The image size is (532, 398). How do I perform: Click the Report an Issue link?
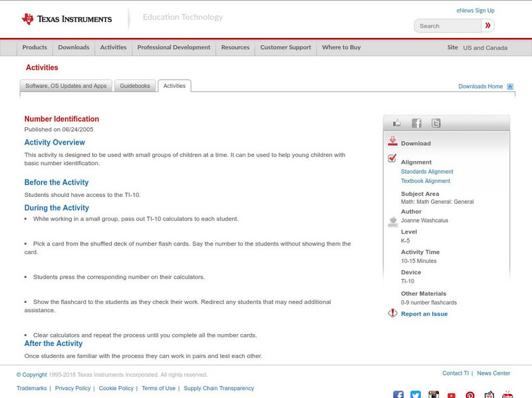424,314
